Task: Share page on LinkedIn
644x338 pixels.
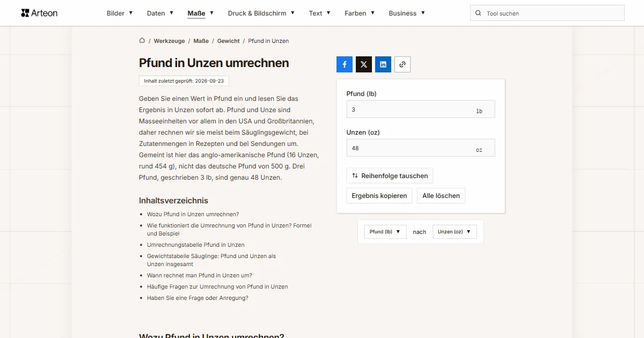Action: [x=383, y=64]
